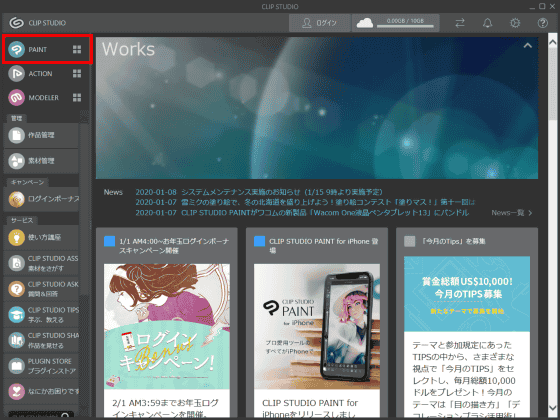Screen dimensions: 560x420
Task: Open news about 雪ミクの塗り絵 contest
Action: coord(305,202)
